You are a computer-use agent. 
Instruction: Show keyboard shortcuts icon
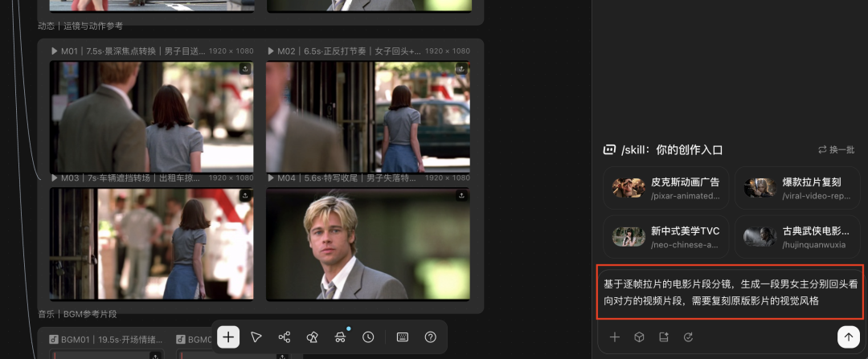(x=403, y=337)
